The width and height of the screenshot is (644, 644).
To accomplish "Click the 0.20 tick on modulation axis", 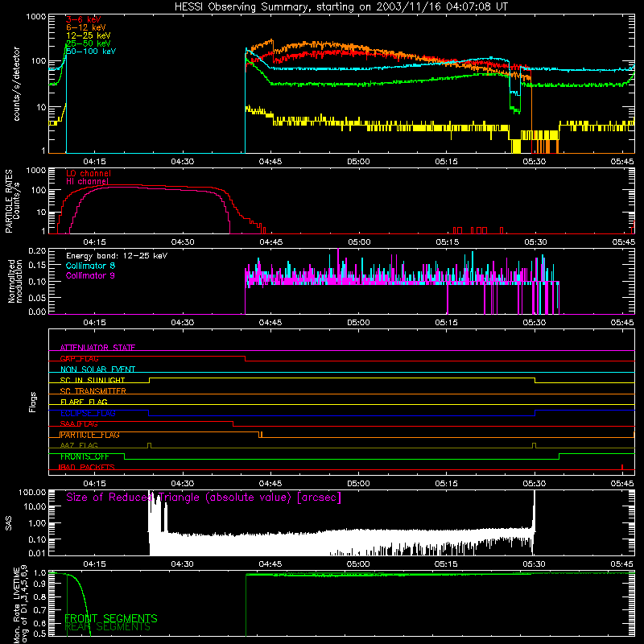I will tap(37, 251).
